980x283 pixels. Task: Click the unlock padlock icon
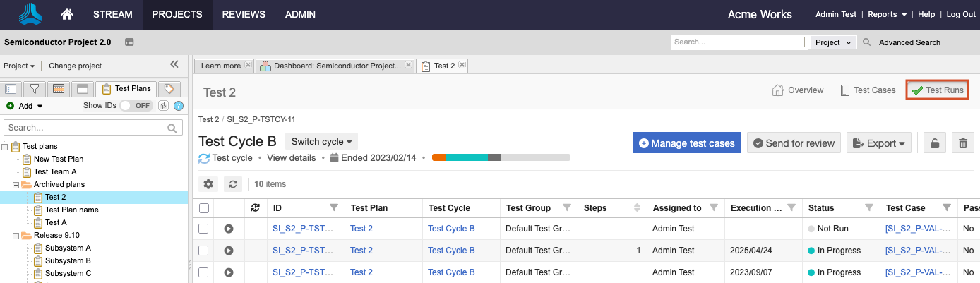point(935,143)
